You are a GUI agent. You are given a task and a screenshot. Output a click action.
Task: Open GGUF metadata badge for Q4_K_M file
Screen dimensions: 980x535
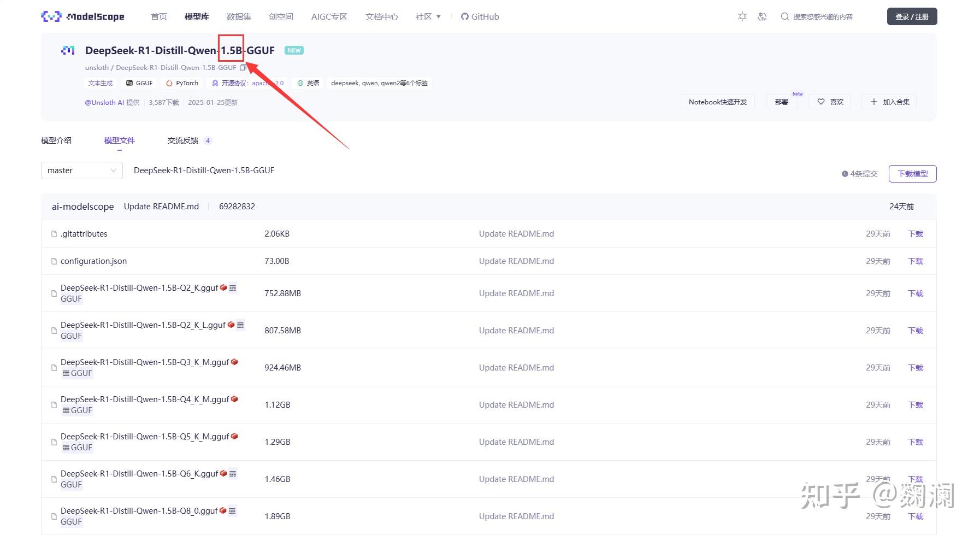(77, 410)
